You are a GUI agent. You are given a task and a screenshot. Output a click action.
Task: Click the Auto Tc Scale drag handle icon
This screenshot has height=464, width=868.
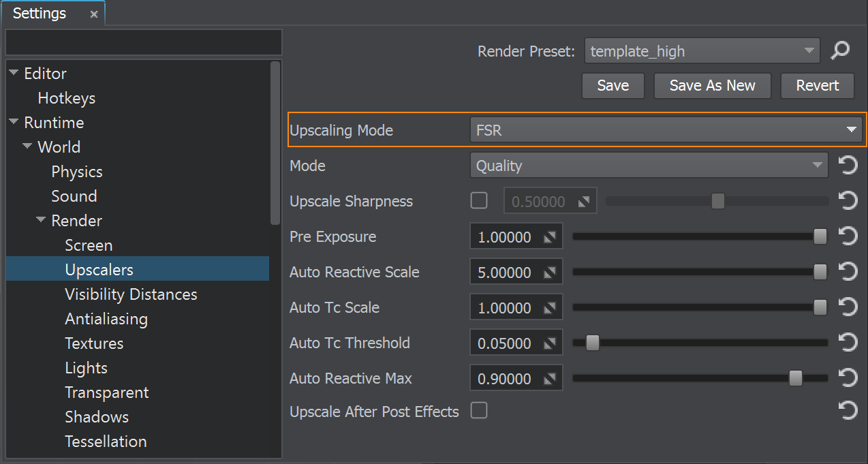pos(550,308)
